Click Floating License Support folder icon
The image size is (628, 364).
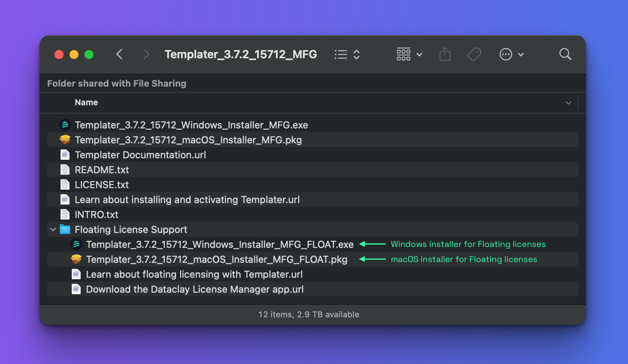click(65, 229)
